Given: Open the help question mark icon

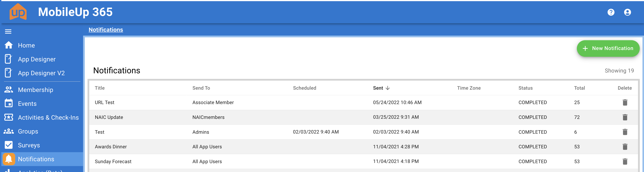Looking at the screenshot, I should [x=611, y=12].
